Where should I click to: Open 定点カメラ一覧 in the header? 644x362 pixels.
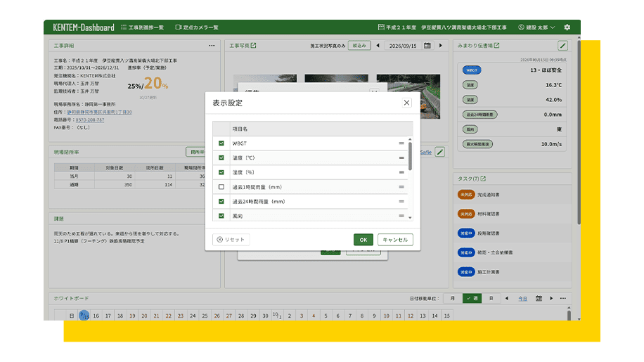click(197, 27)
